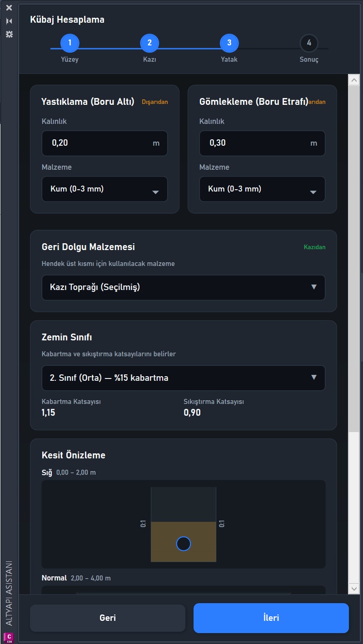Select step 3 Yatak circle

tap(229, 43)
